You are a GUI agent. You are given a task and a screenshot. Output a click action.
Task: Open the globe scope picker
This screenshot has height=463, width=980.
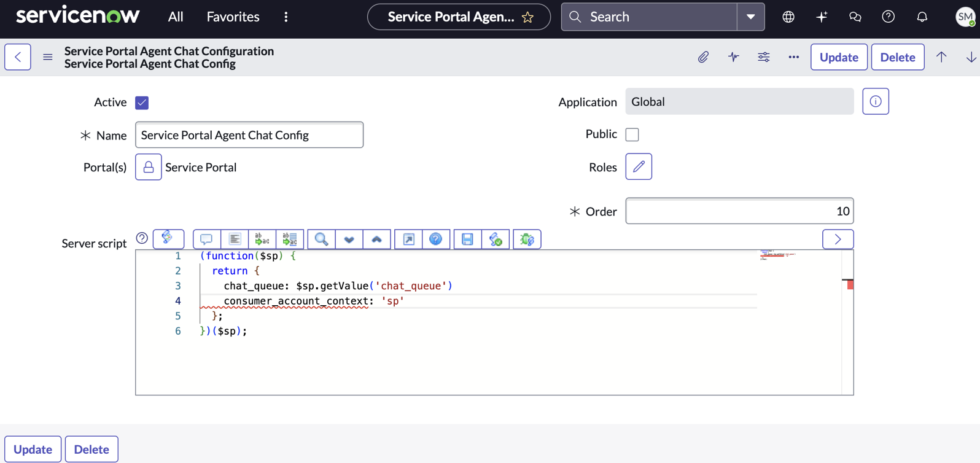[788, 17]
